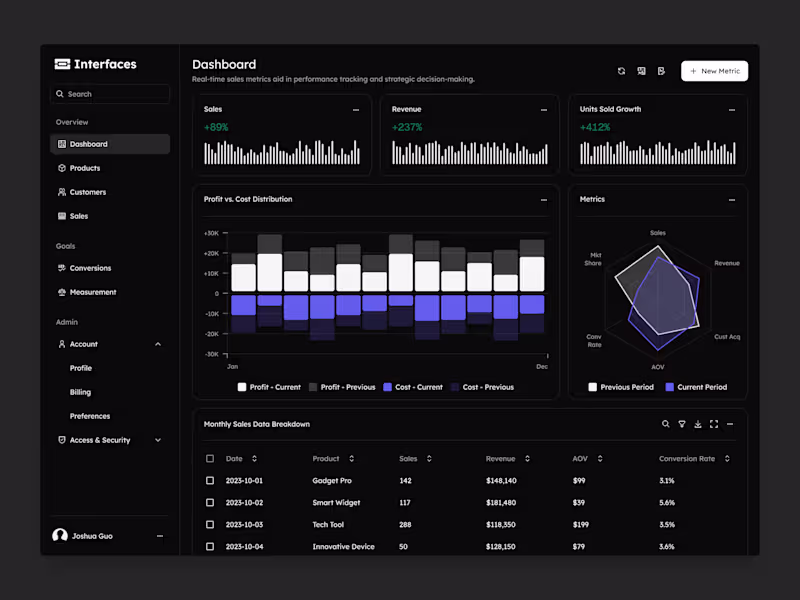Open the filter icon in Monthly Sales table

click(682, 424)
